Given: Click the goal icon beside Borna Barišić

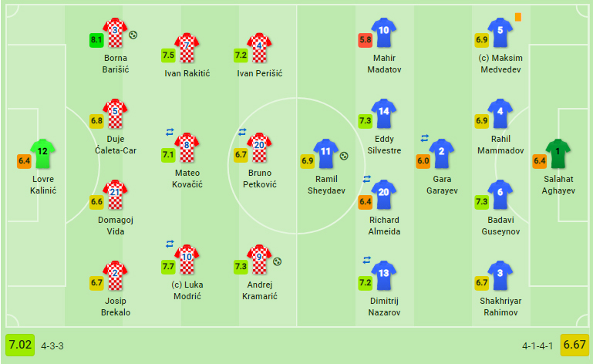Looking at the screenshot, I should (133, 35).
